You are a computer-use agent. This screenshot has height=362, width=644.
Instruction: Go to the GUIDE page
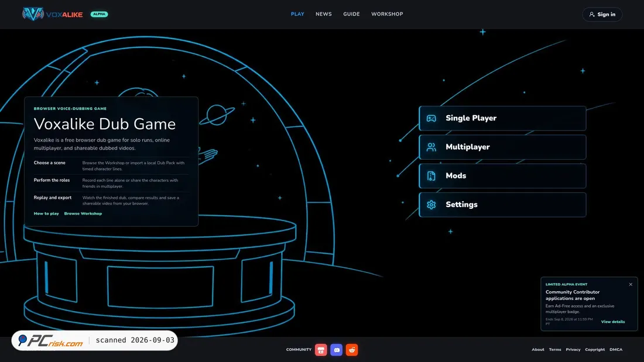(x=352, y=14)
